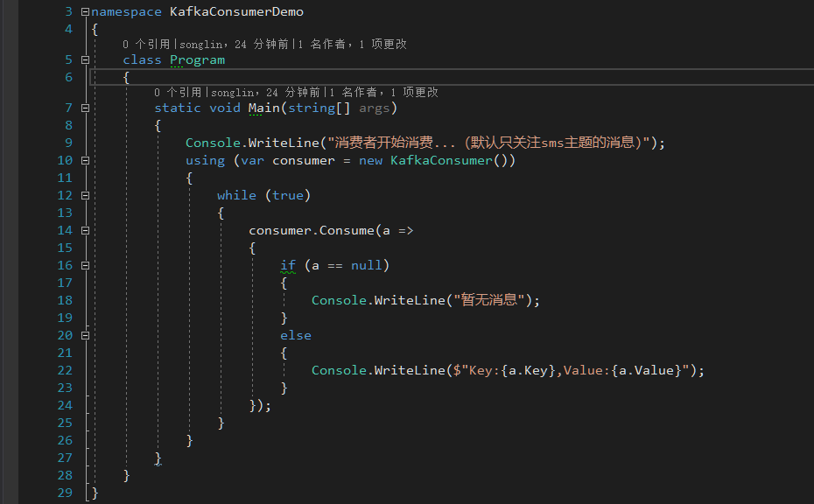Image resolution: width=814 pixels, height=504 pixels.
Task: Click the '暂无消息' string literal
Action: pos(489,300)
